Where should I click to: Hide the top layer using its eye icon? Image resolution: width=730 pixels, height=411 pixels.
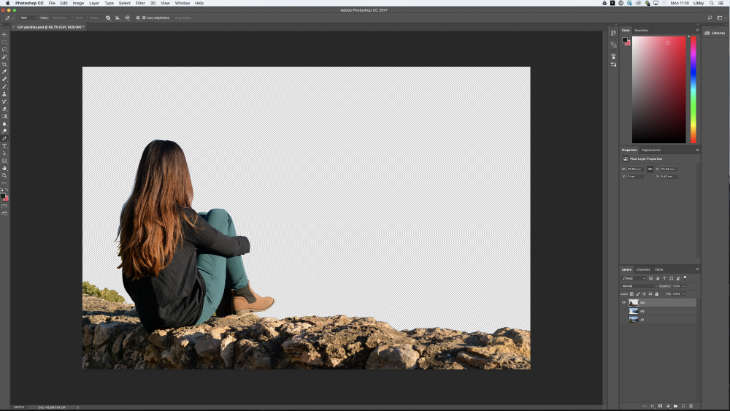624,302
